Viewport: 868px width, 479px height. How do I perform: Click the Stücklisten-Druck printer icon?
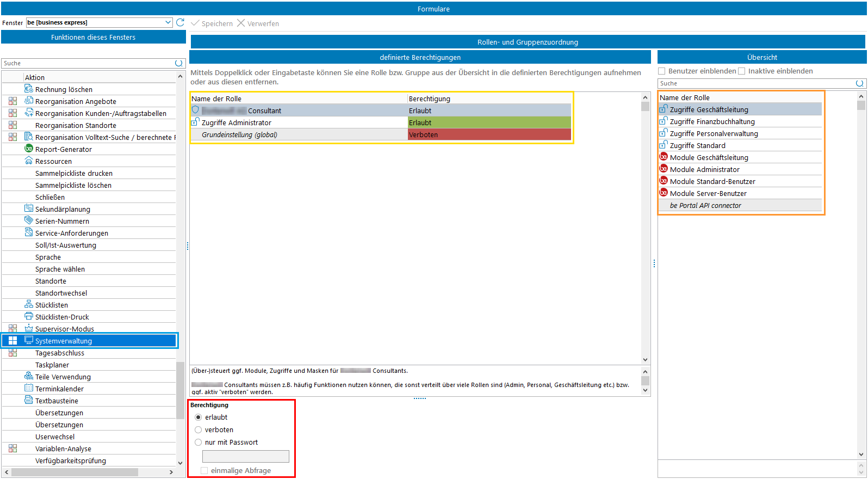[x=29, y=316]
